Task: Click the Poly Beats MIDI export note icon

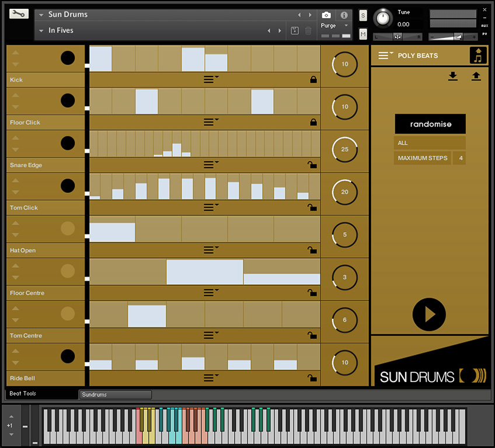Action: pos(478,55)
